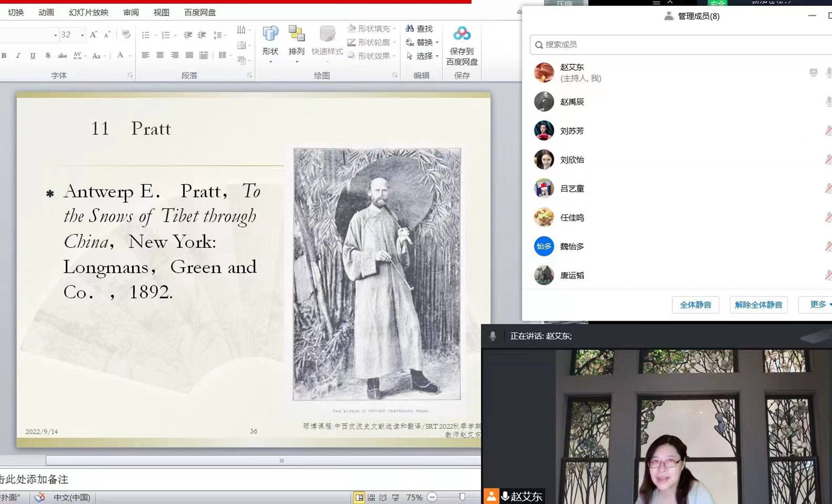832x504 pixels.
Task: Click the zoom slider handle
Action: click(462, 497)
